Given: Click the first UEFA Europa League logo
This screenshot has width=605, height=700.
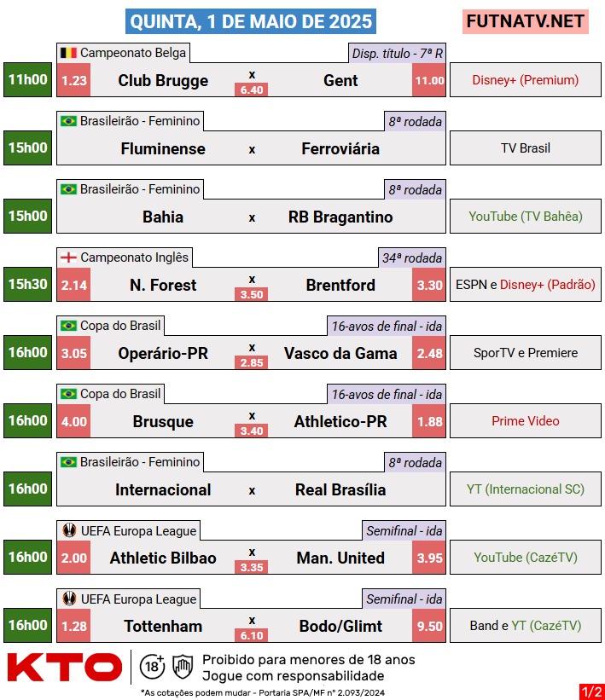Looking at the screenshot, I should pyautogui.click(x=69, y=530).
